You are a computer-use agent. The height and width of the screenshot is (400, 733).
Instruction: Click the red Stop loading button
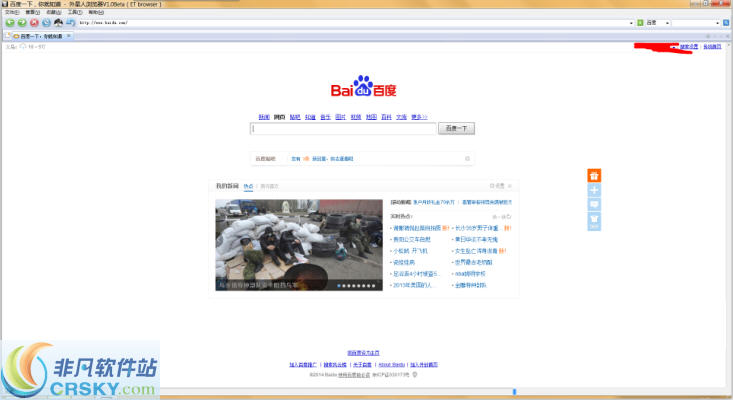(34, 22)
